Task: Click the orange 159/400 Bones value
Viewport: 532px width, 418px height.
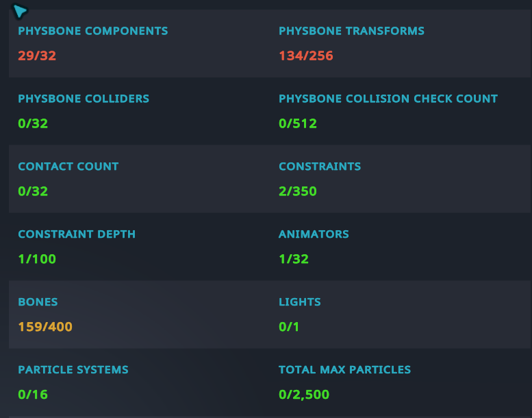Action: pyautogui.click(x=45, y=327)
